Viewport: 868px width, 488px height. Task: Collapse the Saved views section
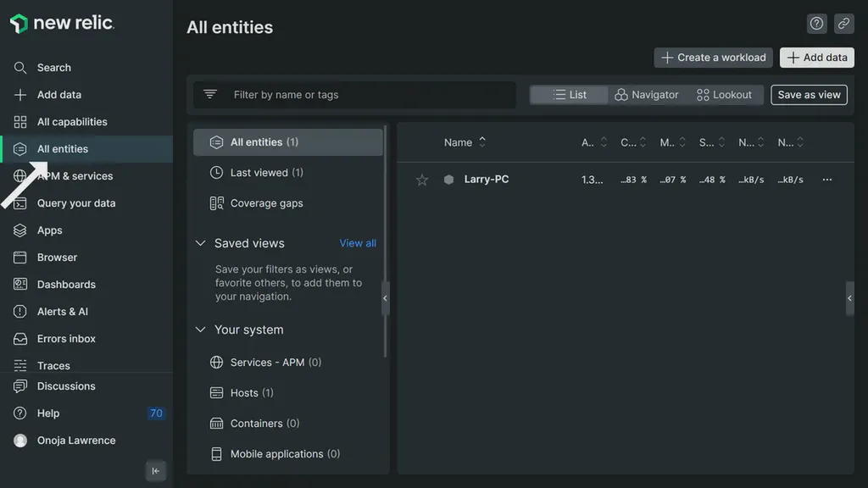(200, 242)
